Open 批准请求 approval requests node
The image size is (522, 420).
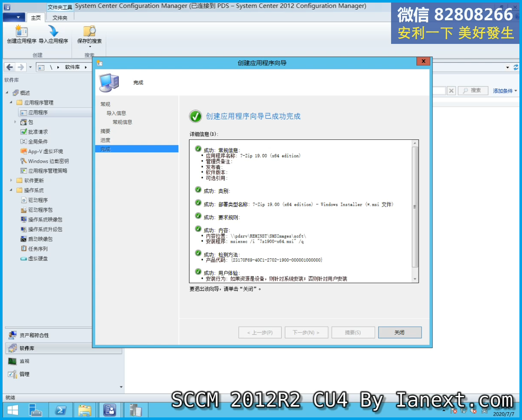[38, 132]
